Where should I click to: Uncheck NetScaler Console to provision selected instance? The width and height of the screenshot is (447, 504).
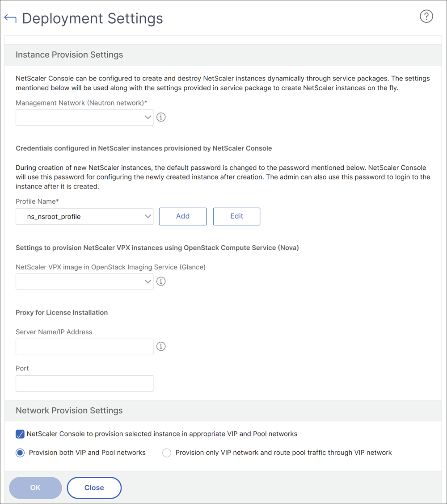pos(20,434)
